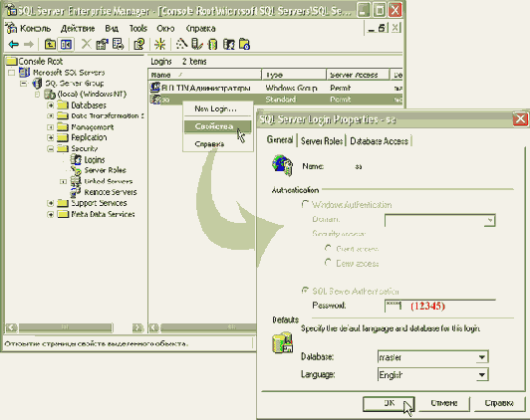The height and width of the screenshot is (420, 530).
Task: Open the Окно menu
Action: (165, 28)
